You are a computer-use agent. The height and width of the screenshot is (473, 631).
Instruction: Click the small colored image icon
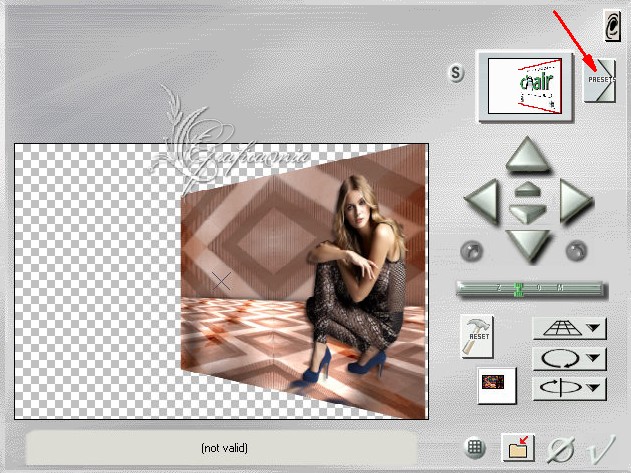pos(497,385)
